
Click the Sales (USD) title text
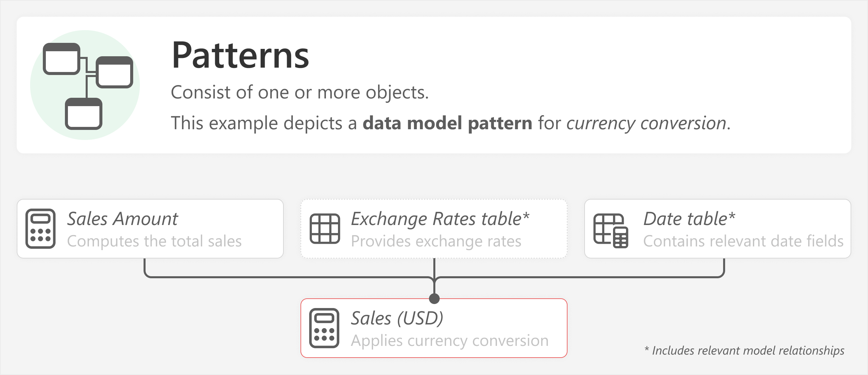coord(397,318)
